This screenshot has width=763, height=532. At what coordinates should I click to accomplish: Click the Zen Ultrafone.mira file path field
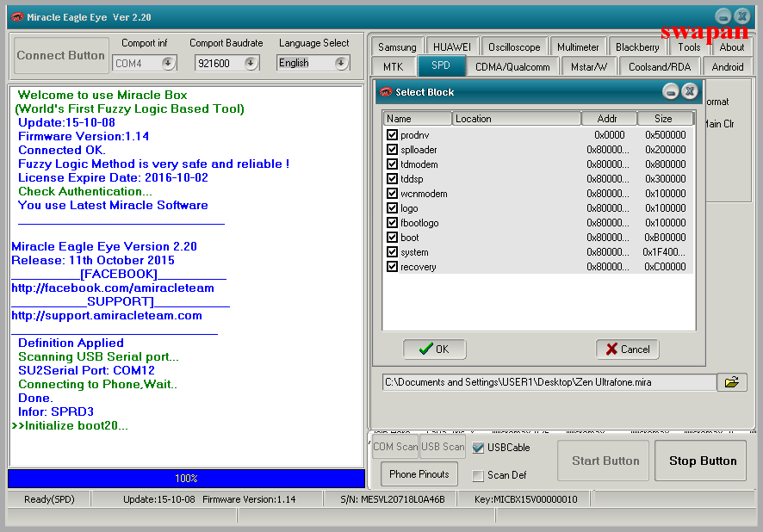tap(549, 382)
